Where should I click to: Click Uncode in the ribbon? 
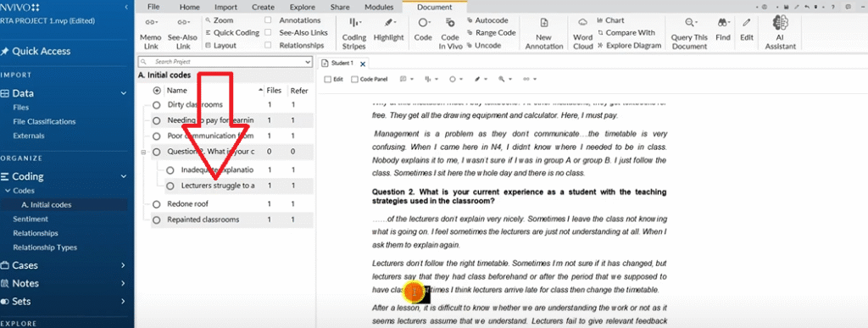point(484,46)
